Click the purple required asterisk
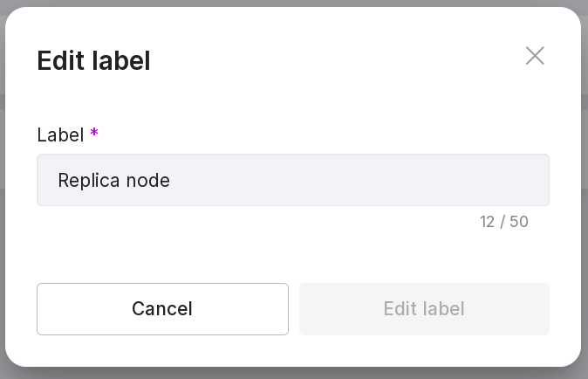 [94, 134]
